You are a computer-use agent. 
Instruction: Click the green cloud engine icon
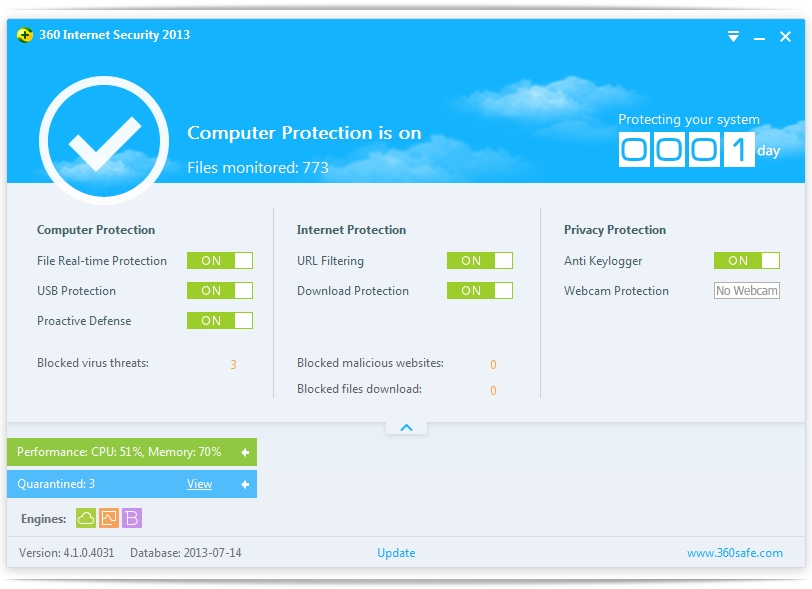tap(86, 518)
